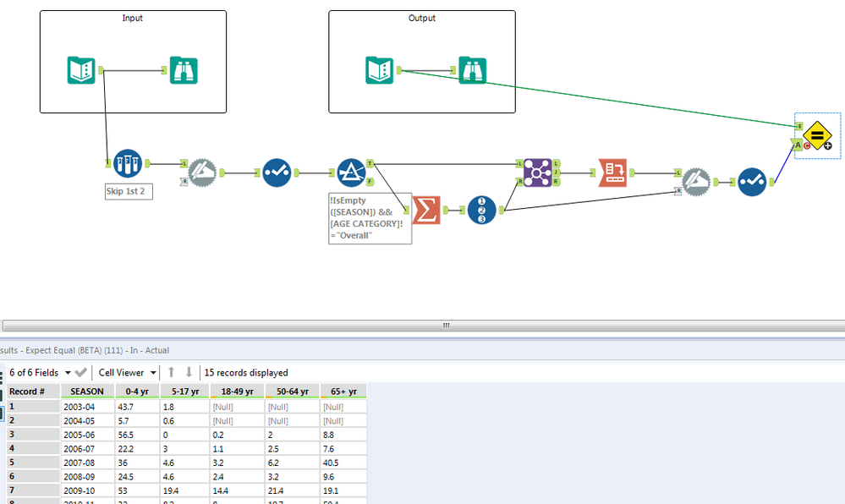The image size is (845, 504).
Task: Click the 2004-05 season cell
Action: pyautogui.click(x=87, y=421)
